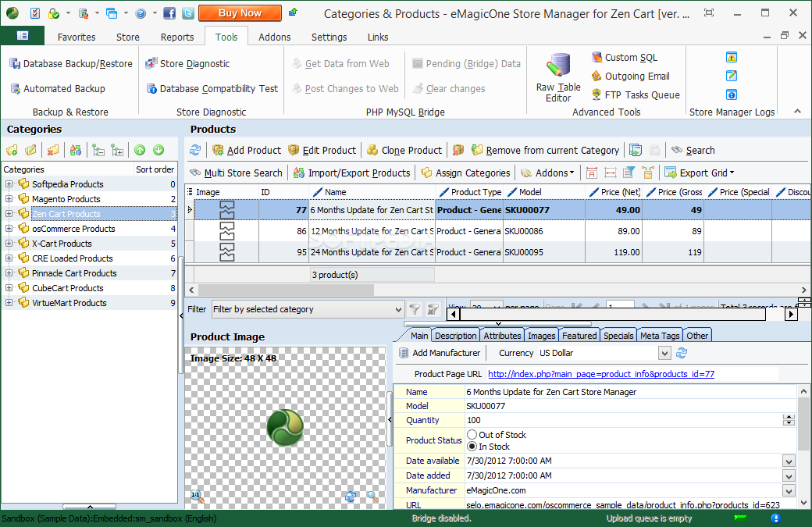Click the green upload arrow icon near Buy Now
This screenshot has height=527, width=812.
pyautogui.click(x=293, y=12)
